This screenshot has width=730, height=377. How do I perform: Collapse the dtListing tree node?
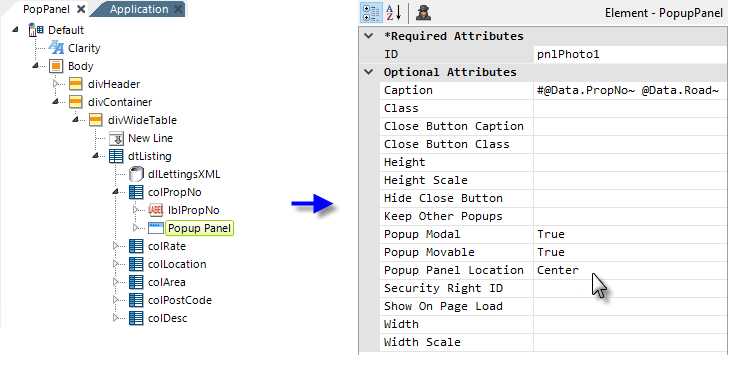pyautogui.click(x=95, y=156)
